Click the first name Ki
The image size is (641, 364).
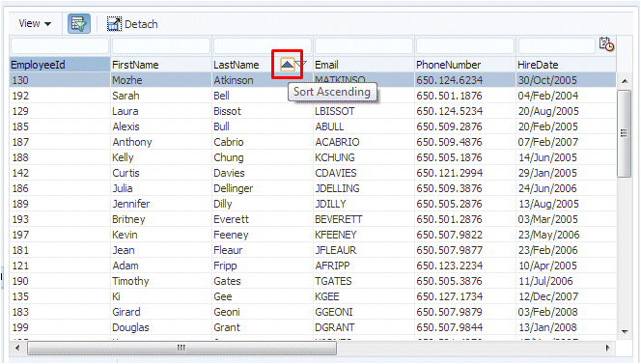(x=116, y=296)
